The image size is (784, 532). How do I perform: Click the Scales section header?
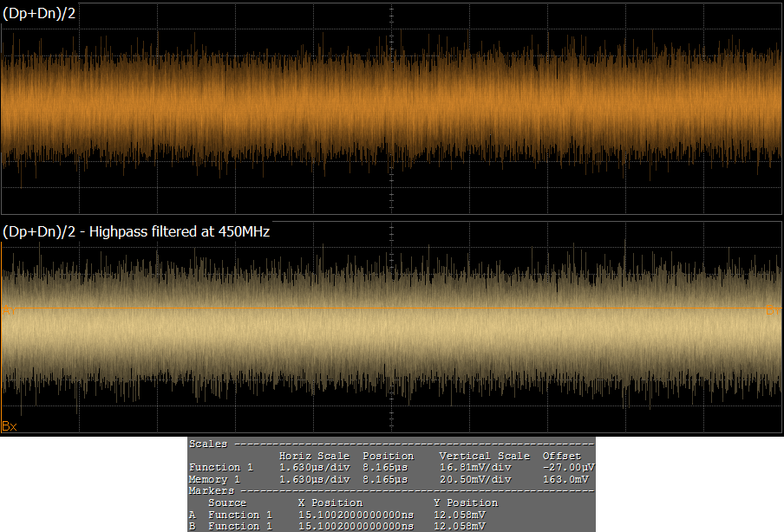205,444
